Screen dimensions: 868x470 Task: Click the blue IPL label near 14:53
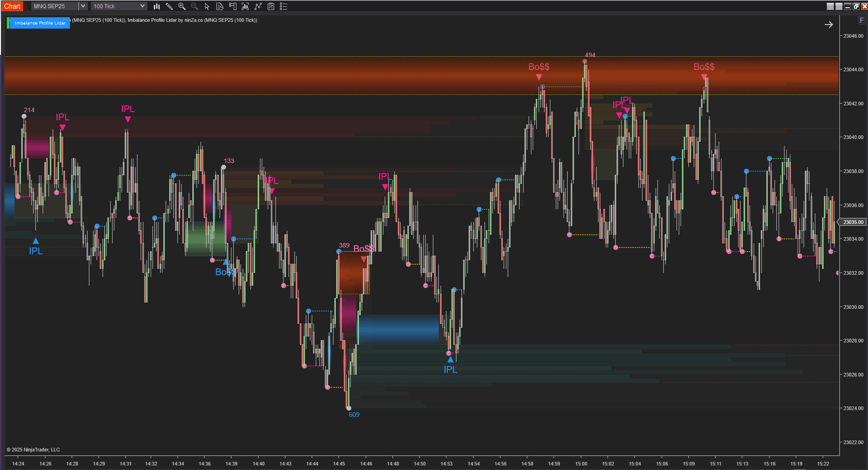[451, 370]
